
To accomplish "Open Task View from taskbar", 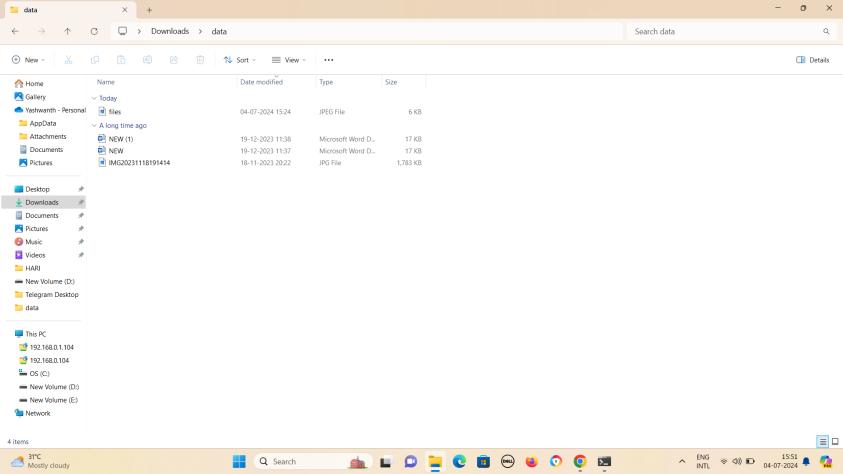I will (385, 461).
